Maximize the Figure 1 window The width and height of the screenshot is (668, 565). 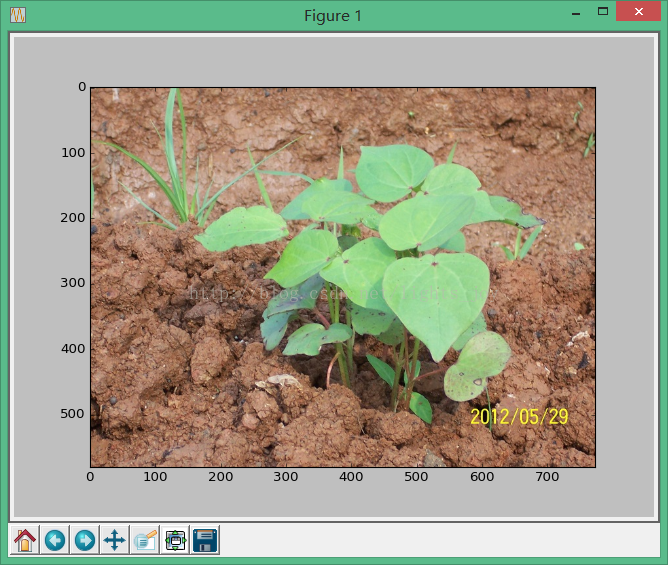603,12
